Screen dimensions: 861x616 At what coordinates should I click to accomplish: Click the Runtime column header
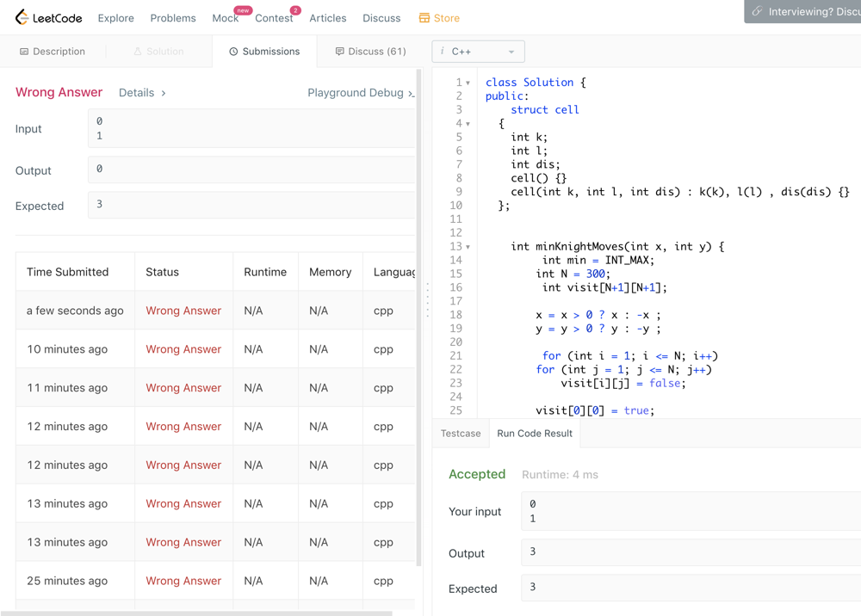(265, 272)
